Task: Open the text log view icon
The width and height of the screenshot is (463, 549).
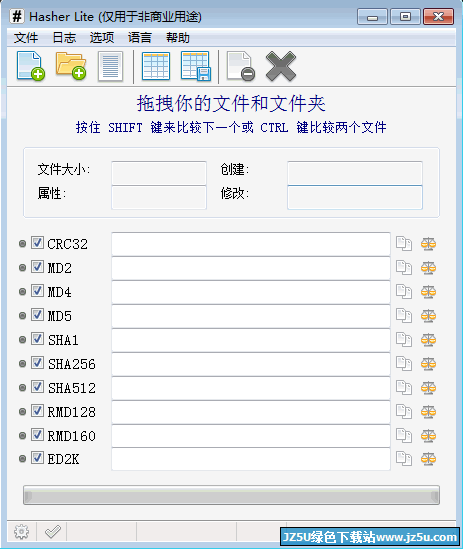Action: (x=110, y=66)
